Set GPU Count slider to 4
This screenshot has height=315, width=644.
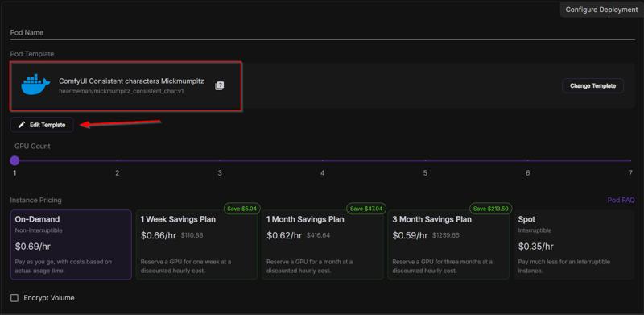click(x=323, y=160)
